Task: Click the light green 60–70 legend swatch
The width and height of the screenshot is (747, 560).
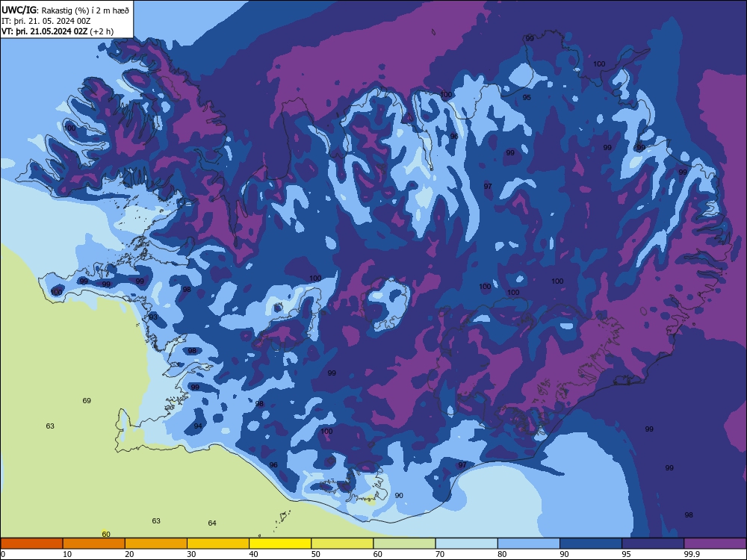Action: click(404, 544)
